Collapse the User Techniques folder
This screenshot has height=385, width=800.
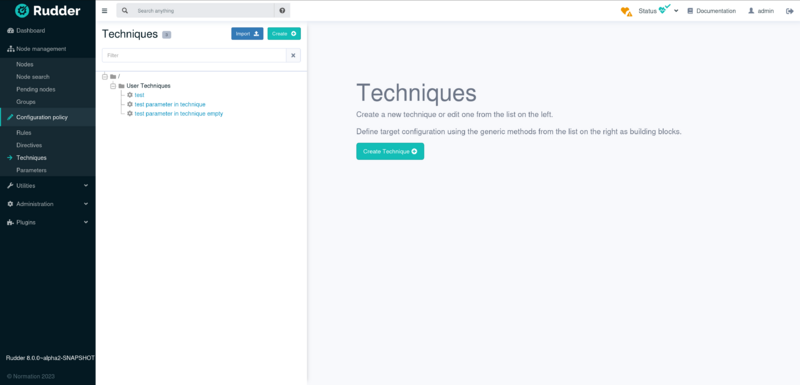(113, 86)
